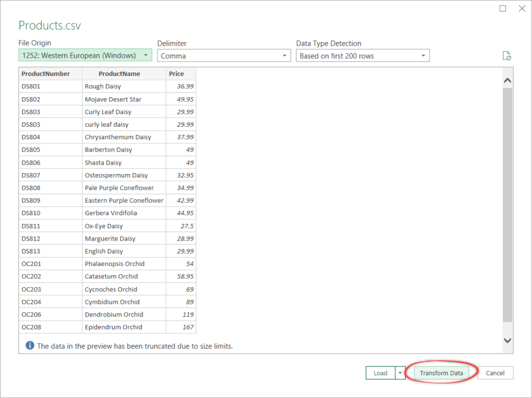Click the 37.99 price cell
Screen dimensions: 532x398
(x=181, y=137)
